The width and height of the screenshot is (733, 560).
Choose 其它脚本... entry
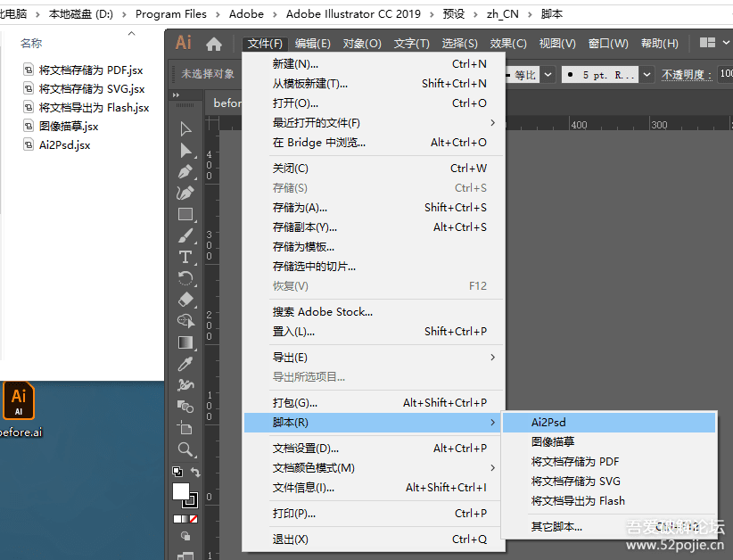[x=609, y=527]
